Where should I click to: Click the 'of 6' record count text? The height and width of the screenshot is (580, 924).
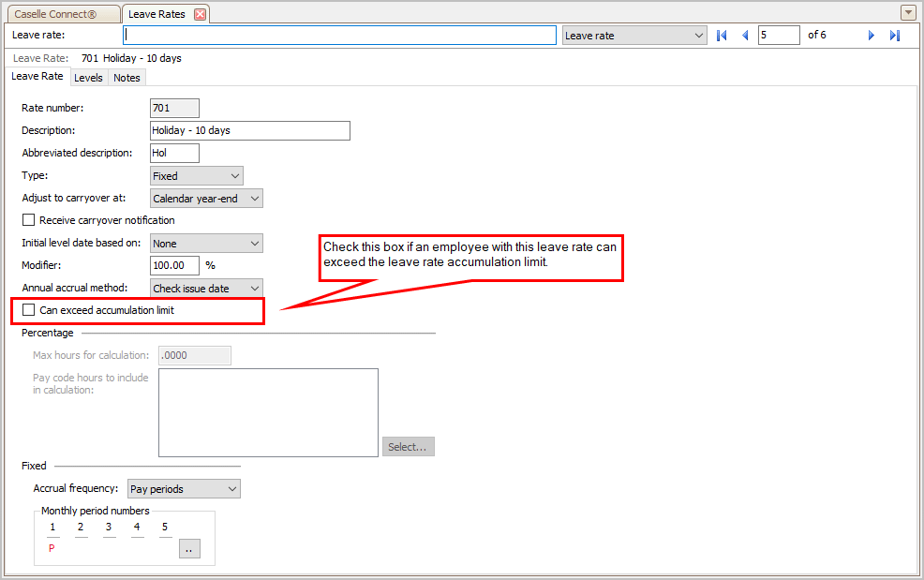tap(817, 35)
